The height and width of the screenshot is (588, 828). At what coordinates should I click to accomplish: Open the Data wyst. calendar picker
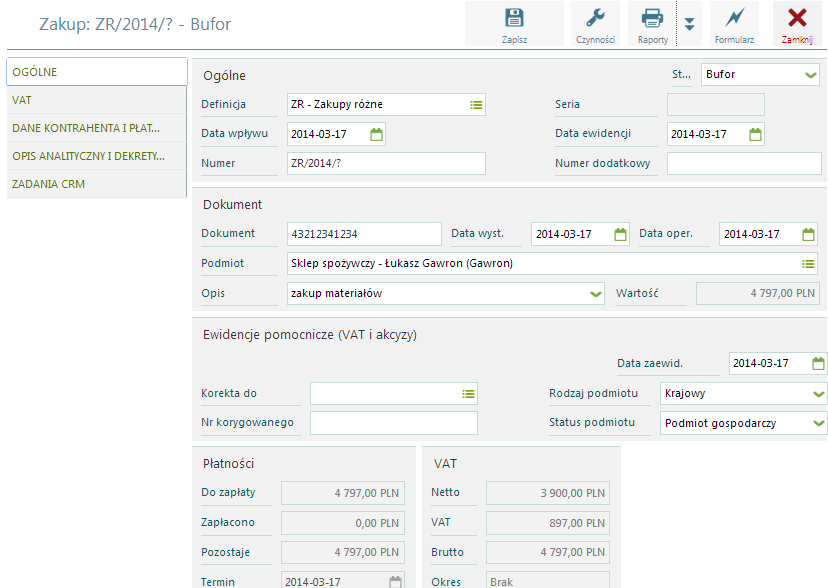pyautogui.click(x=620, y=234)
